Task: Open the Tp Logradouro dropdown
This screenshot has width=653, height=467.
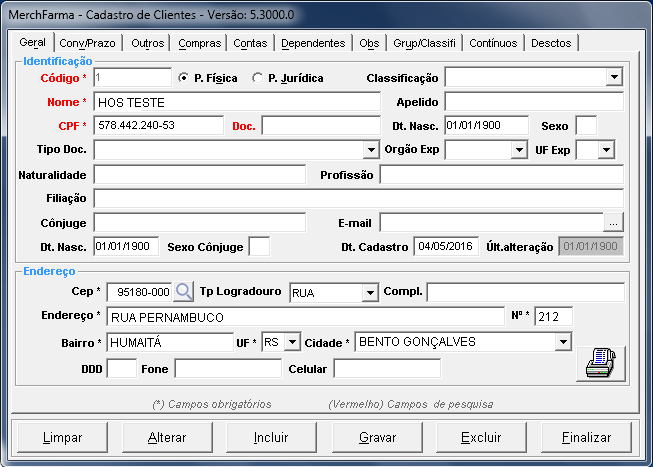Action: coord(369,292)
